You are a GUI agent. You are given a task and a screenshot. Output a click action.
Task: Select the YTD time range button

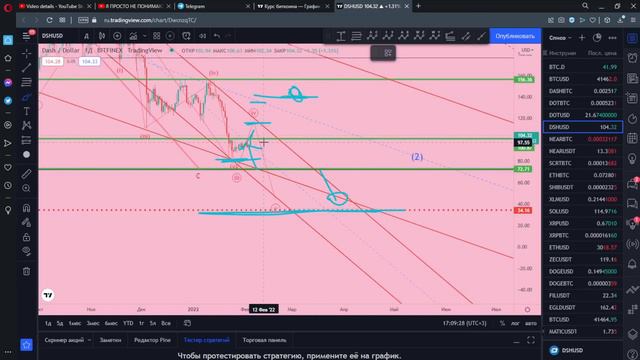point(128,323)
